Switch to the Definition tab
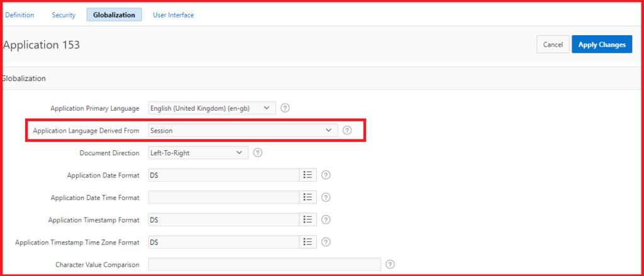644x276 pixels. (19, 15)
